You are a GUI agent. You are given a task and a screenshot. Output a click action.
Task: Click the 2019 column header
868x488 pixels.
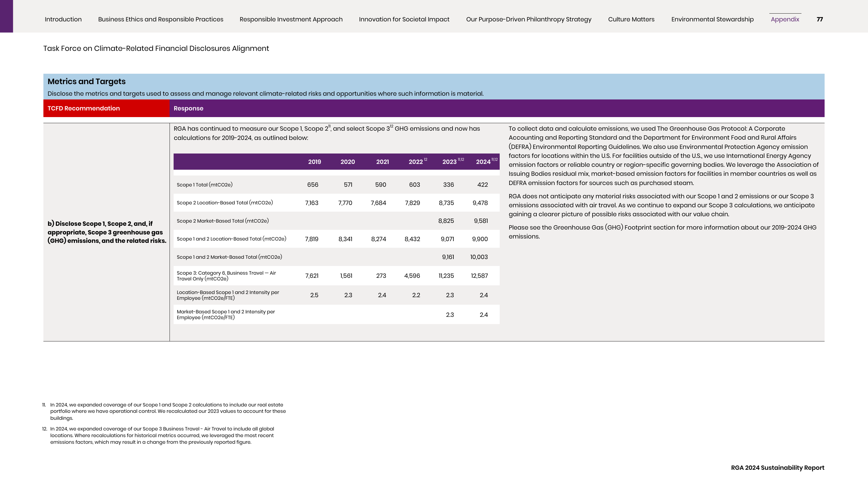coord(315,162)
